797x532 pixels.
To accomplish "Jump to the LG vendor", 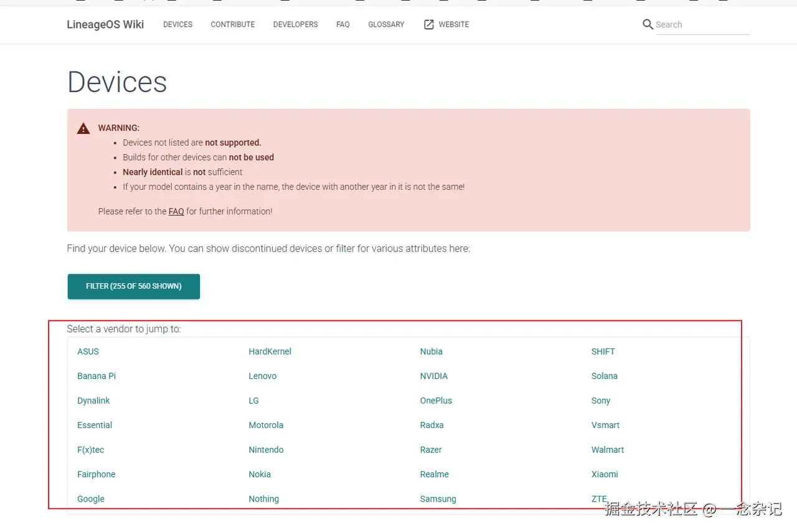I will [253, 401].
